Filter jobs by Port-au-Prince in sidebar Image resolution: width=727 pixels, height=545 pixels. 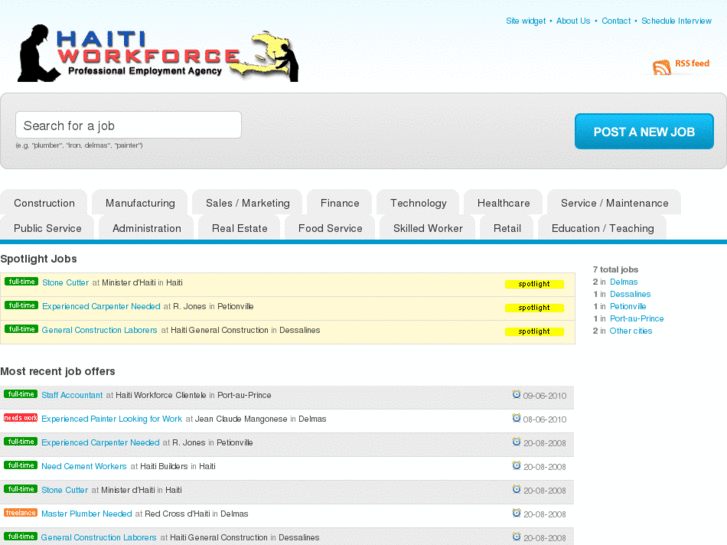coord(637,318)
